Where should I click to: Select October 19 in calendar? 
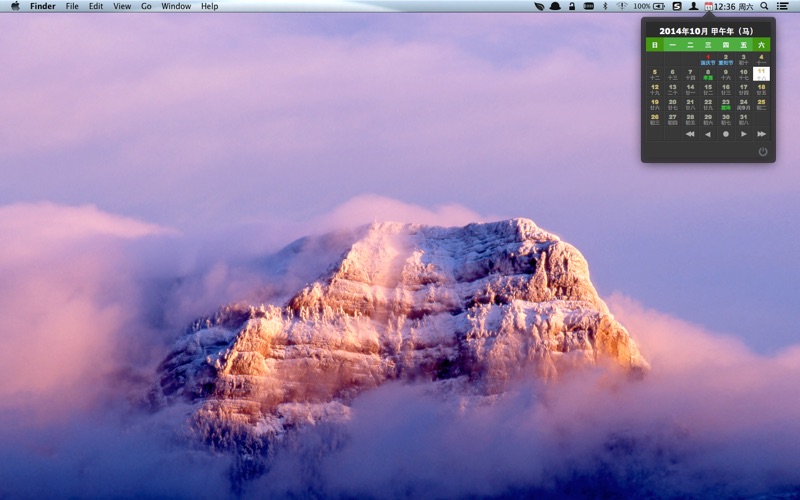(x=655, y=105)
